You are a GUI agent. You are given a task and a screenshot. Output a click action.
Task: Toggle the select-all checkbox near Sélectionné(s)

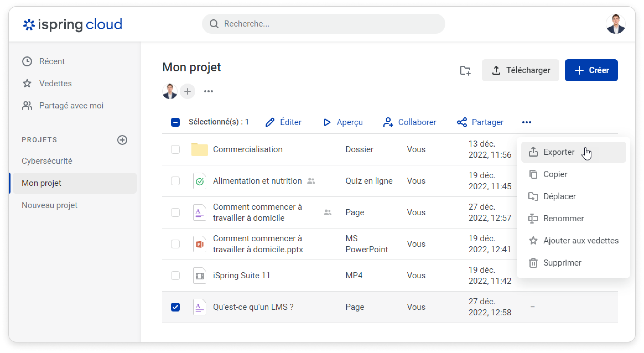pos(175,122)
